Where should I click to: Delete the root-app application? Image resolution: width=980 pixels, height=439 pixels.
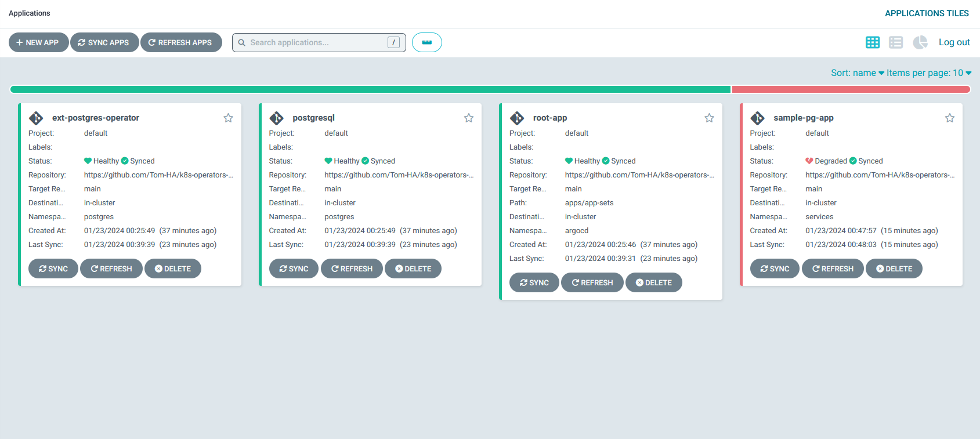(654, 282)
